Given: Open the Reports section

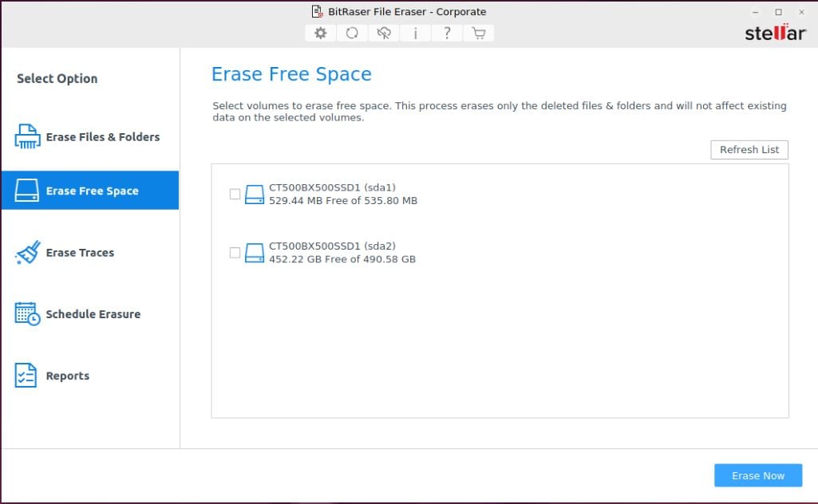Looking at the screenshot, I should [90, 376].
